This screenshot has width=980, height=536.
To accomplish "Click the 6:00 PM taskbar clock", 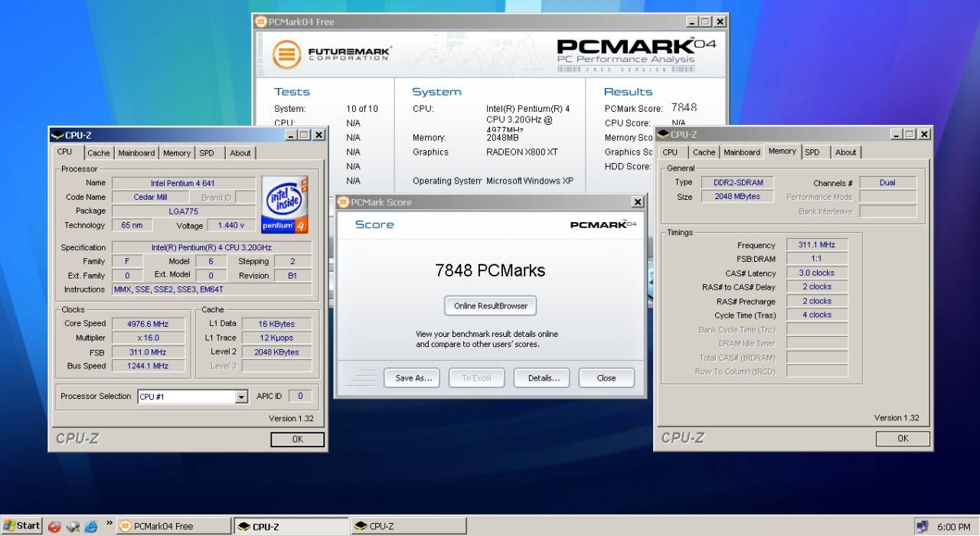I will click(953, 527).
